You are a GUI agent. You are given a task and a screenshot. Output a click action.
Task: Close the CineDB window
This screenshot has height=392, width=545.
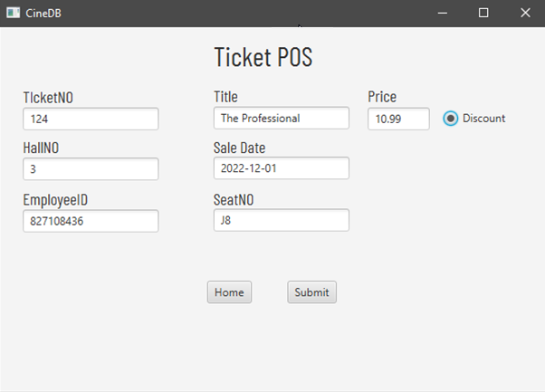[x=525, y=14]
